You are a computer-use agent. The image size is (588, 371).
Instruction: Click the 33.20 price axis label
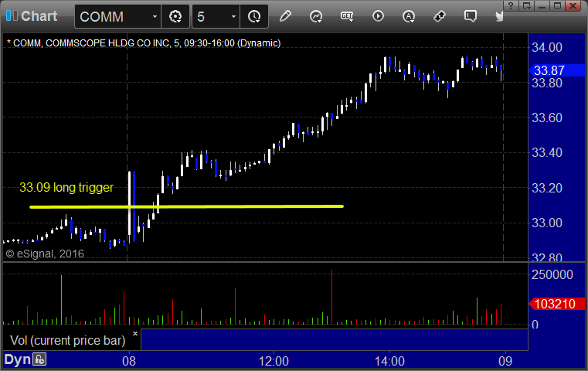(547, 188)
